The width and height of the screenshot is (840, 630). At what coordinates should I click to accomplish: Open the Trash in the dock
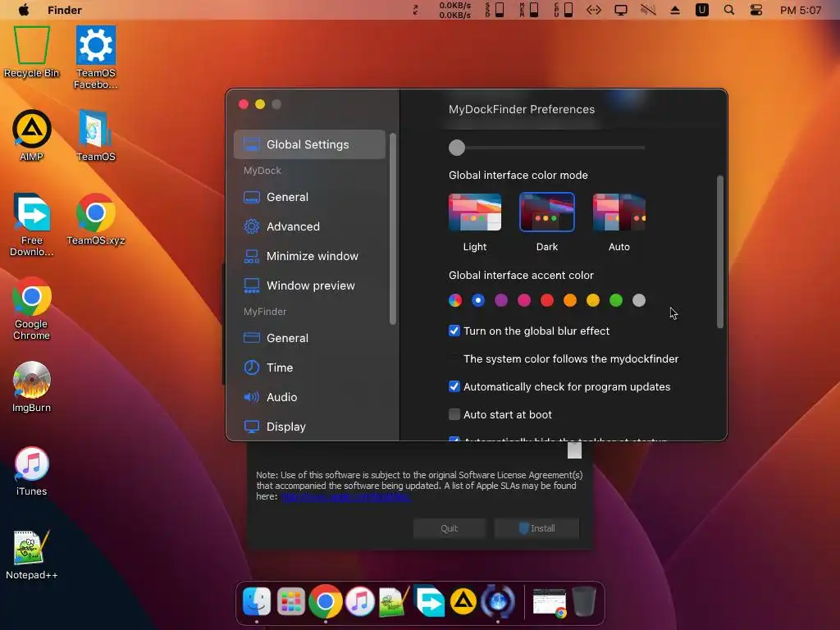(584, 601)
